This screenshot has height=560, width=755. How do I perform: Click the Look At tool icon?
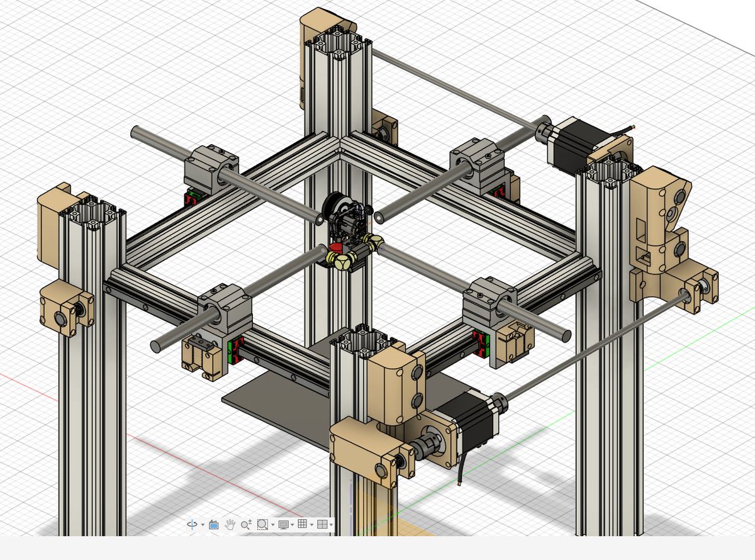point(213,524)
